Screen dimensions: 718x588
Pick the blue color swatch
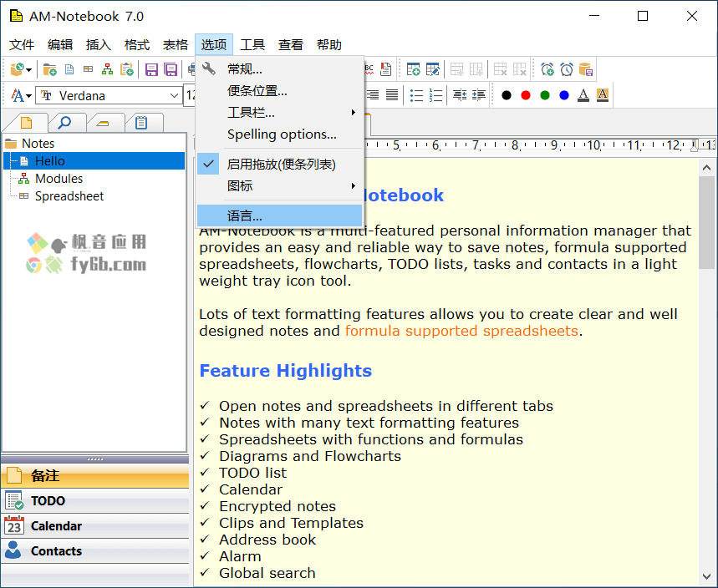click(x=564, y=95)
